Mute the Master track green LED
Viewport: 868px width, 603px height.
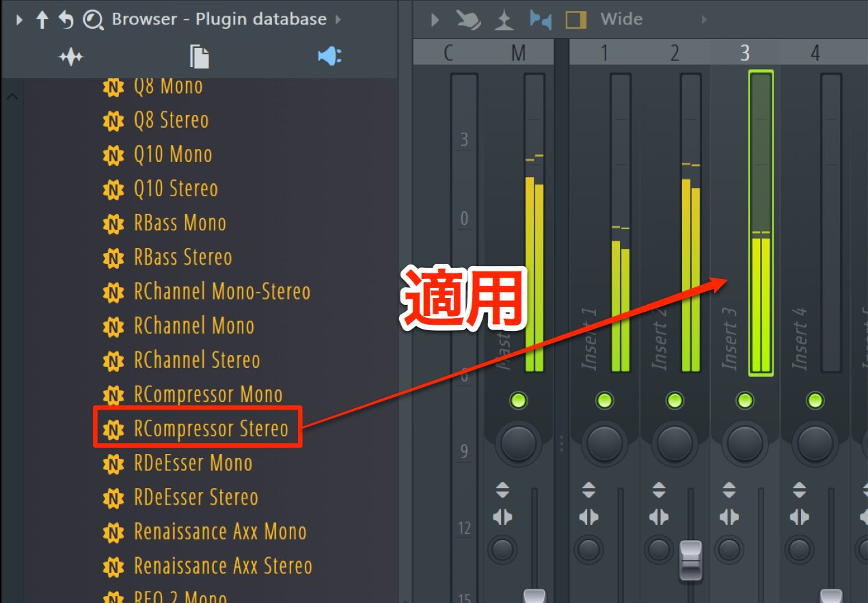(518, 400)
